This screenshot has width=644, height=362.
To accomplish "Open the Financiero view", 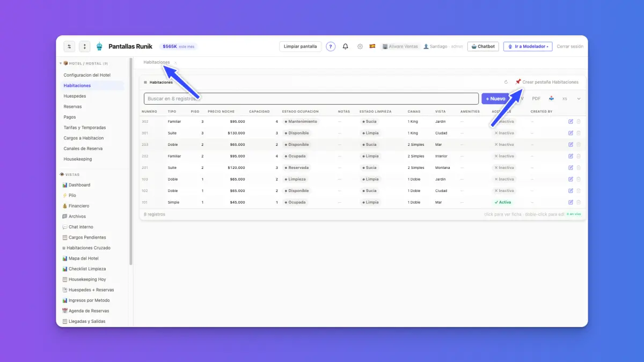I will pos(76,206).
